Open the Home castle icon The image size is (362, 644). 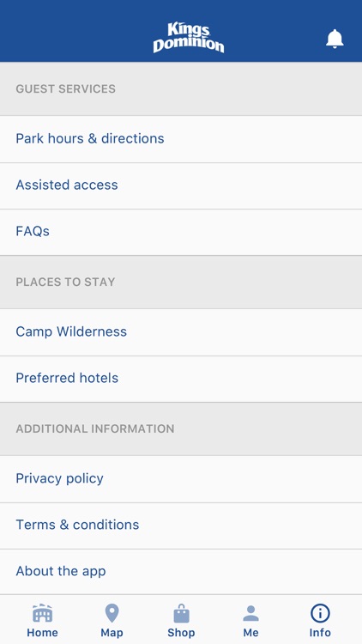43,613
